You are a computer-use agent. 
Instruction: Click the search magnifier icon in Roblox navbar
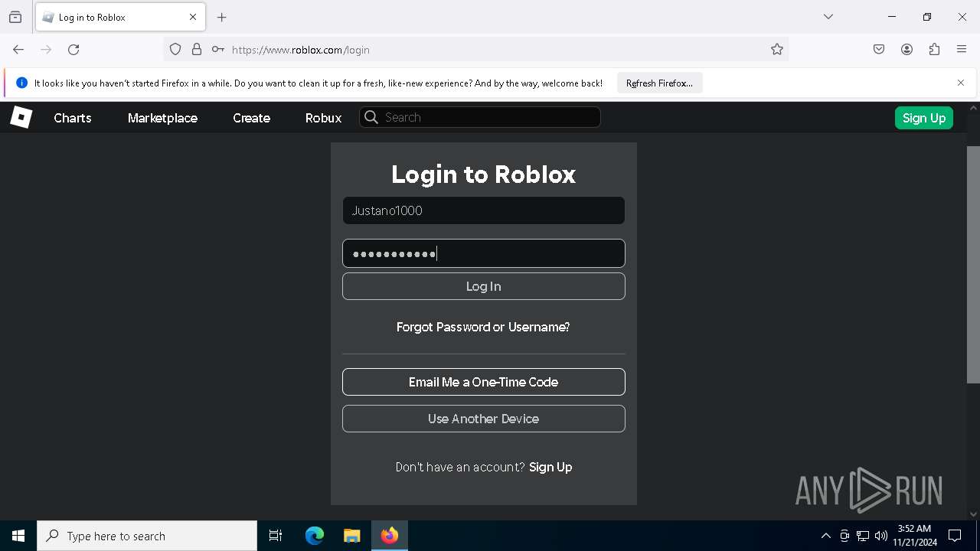[371, 117]
